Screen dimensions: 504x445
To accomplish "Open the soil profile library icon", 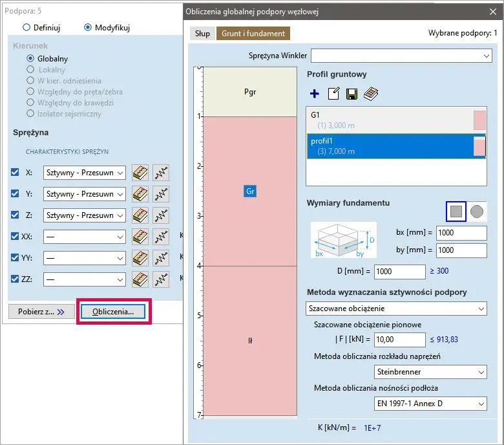I will click(x=370, y=94).
